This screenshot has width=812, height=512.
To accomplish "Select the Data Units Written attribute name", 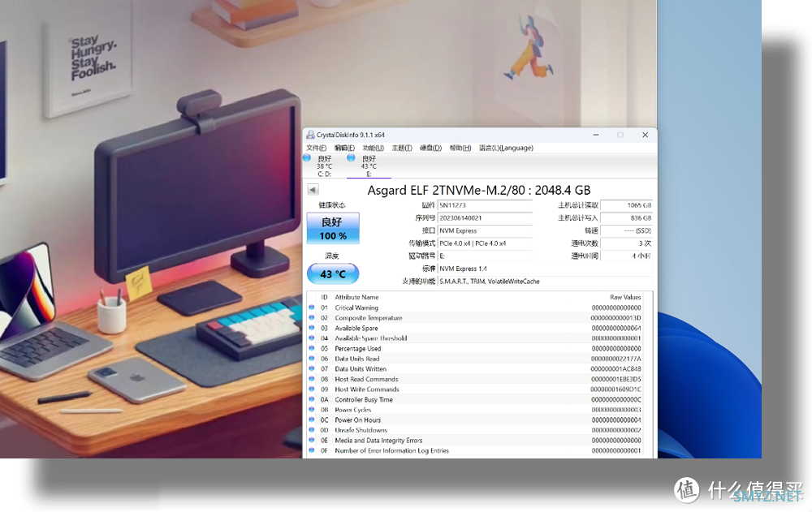I will tap(361, 369).
